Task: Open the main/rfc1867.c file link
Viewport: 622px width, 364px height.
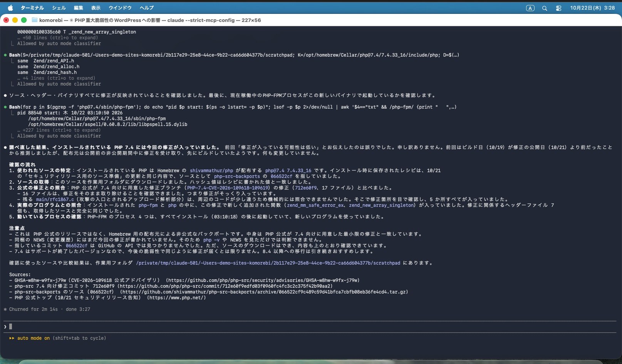Action: coord(55,200)
